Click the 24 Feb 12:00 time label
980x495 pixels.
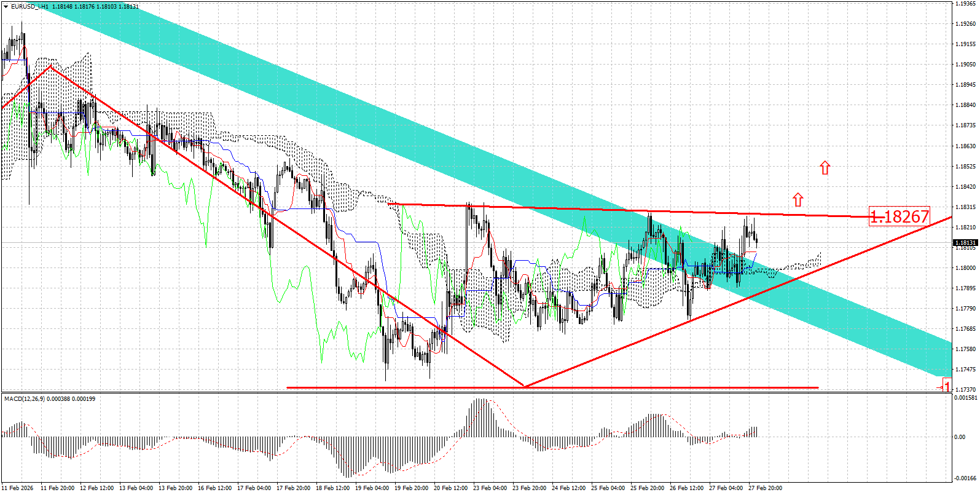pyautogui.click(x=568, y=488)
